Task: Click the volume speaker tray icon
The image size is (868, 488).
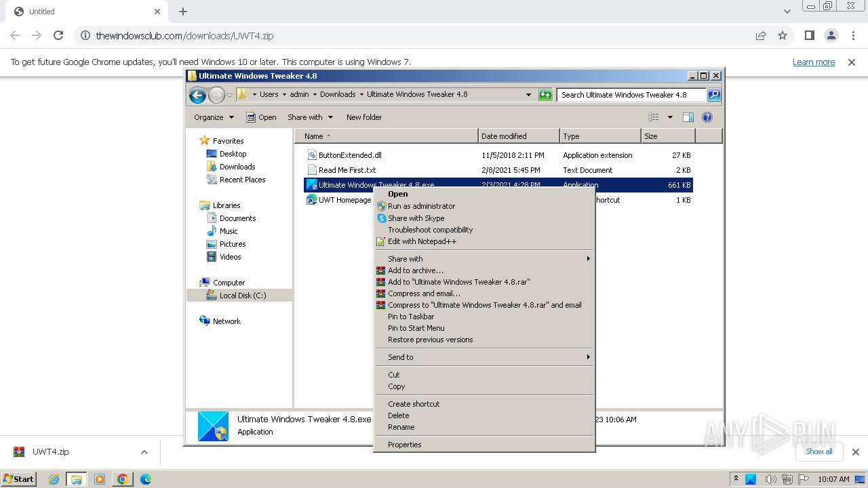Action: coord(771,479)
